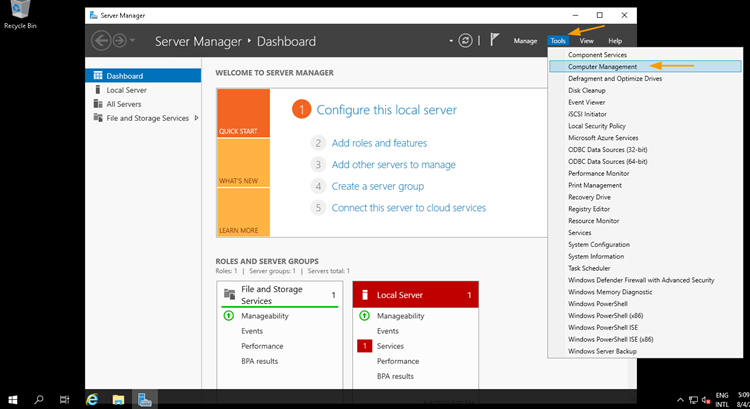
Task: Click Performance in File and Storage tile
Action: point(262,346)
